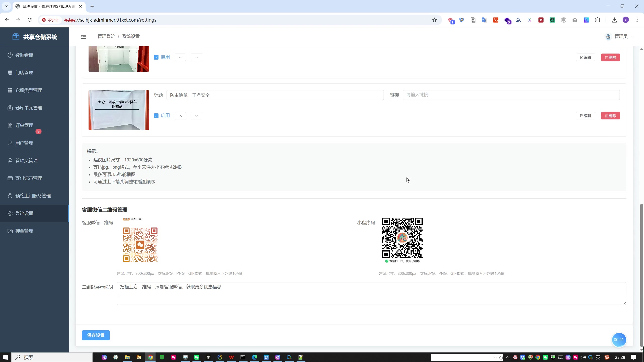Image resolution: width=644 pixels, height=362 pixels.
Task: Click the 保存设置 button
Action: (96, 335)
